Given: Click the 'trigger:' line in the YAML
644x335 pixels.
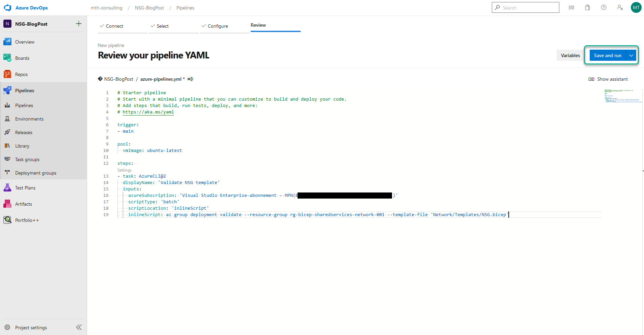Looking at the screenshot, I should (x=128, y=125).
